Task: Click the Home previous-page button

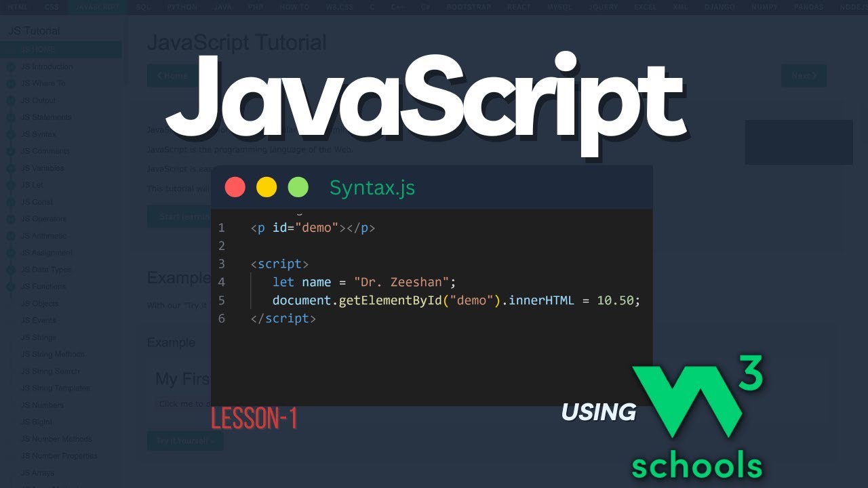Action: coord(172,76)
